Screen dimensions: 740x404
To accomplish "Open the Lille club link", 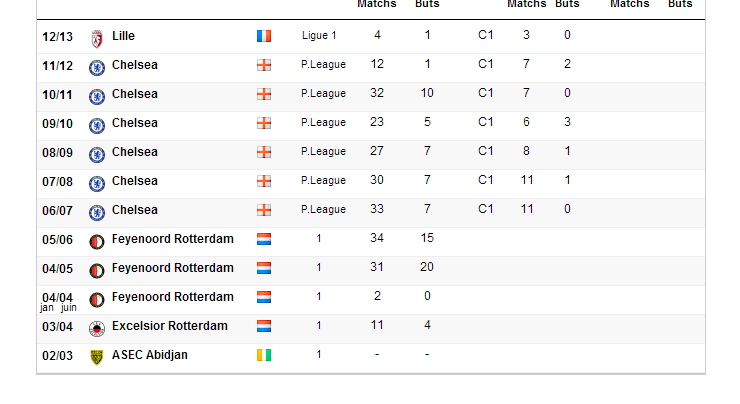I will 123,36.
